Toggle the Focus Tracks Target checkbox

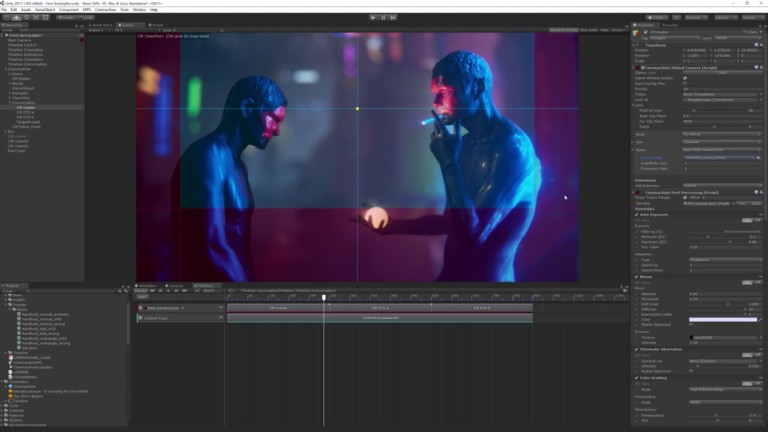(685, 197)
